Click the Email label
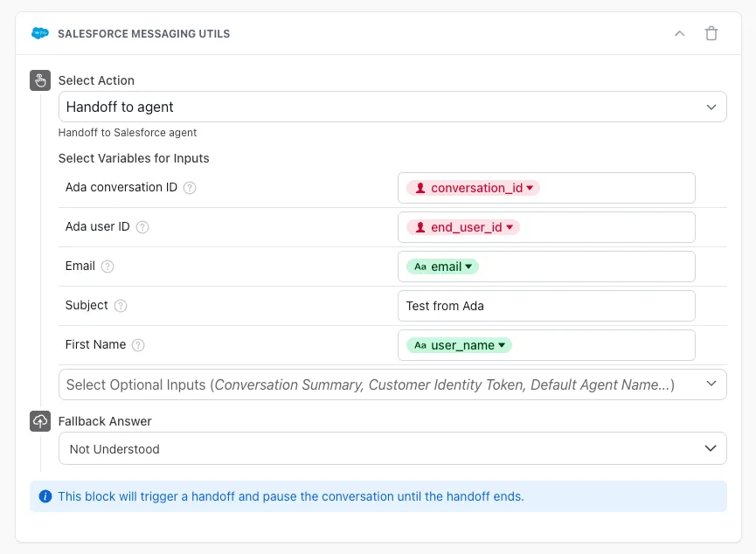 point(80,266)
